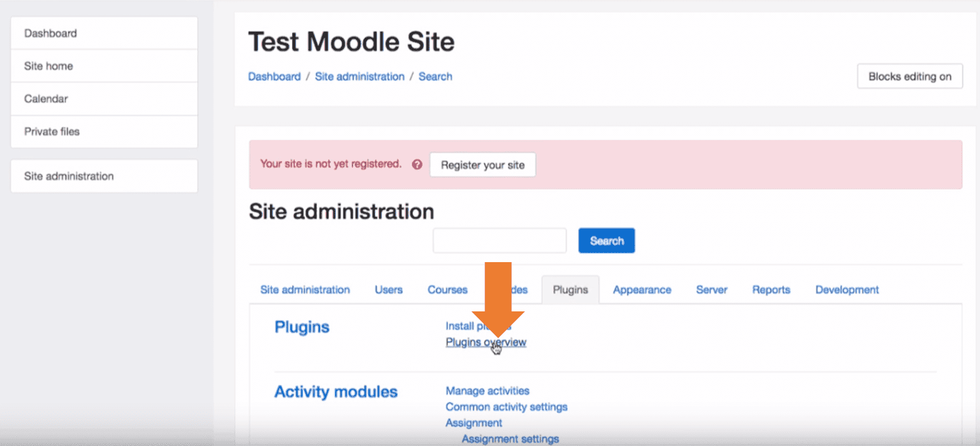The width and height of the screenshot is (980, 446).
Task: Click the Search breadcrumb link
Action: click(x=435, y=77)
